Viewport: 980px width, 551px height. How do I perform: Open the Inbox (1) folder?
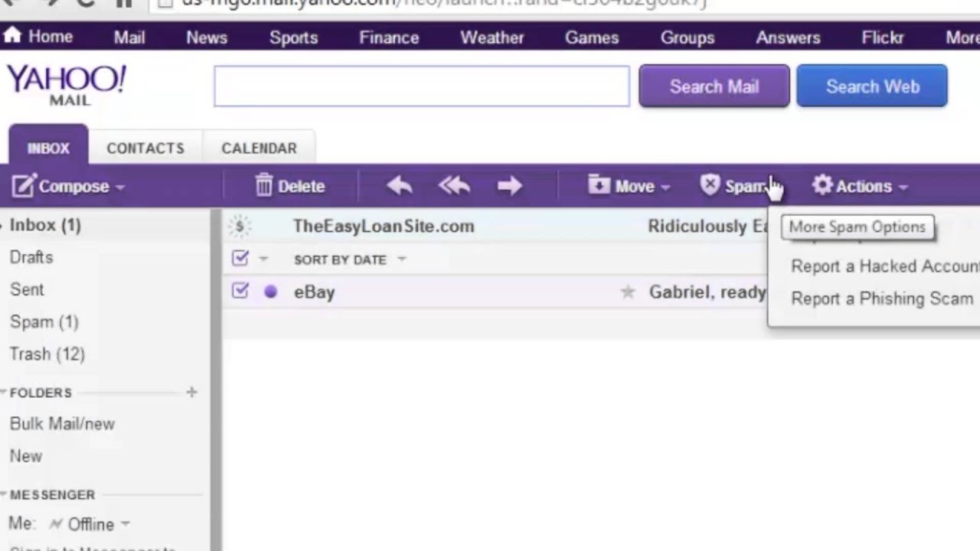pyautogui.click(x=45, y=225)
